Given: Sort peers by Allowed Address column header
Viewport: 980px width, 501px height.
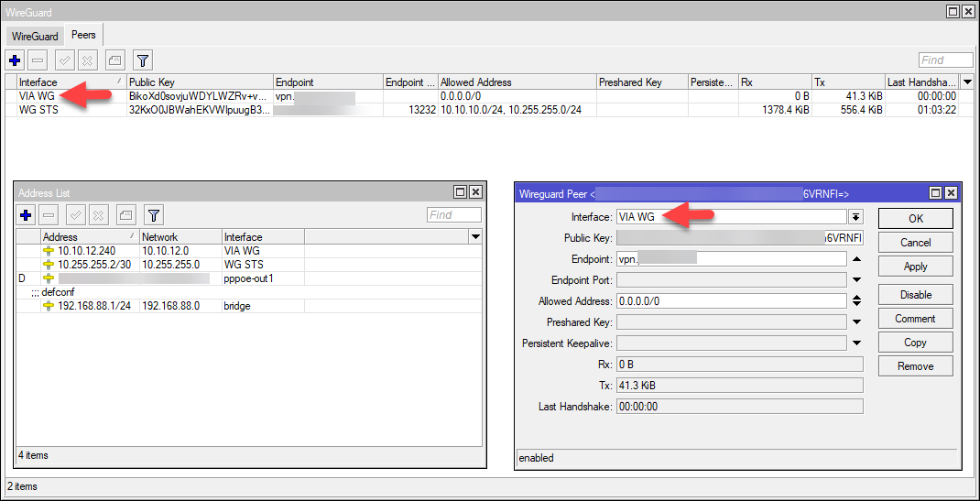Looking at the screenshot, I should (517, 82).
